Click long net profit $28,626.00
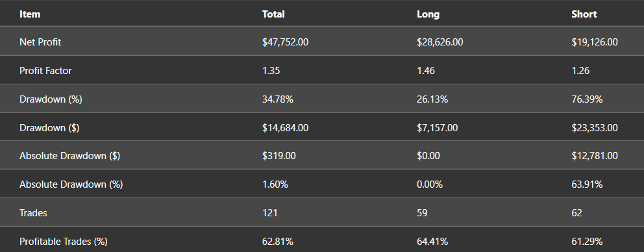This screenshot has height=252, width=644. (440, 42)
